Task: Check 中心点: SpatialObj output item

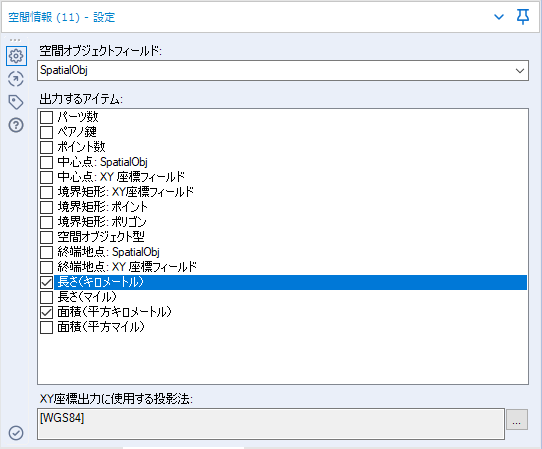Action: pyautogui.click(x=46, y=162)
